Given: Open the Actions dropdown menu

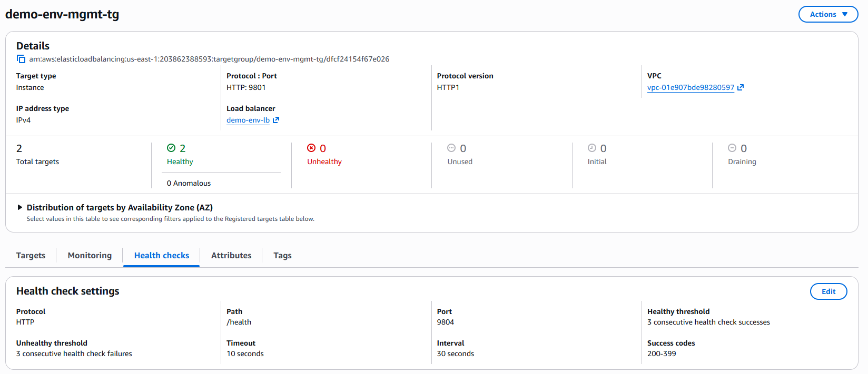Looking at the screenshot, I should click(x=828, y=14).
